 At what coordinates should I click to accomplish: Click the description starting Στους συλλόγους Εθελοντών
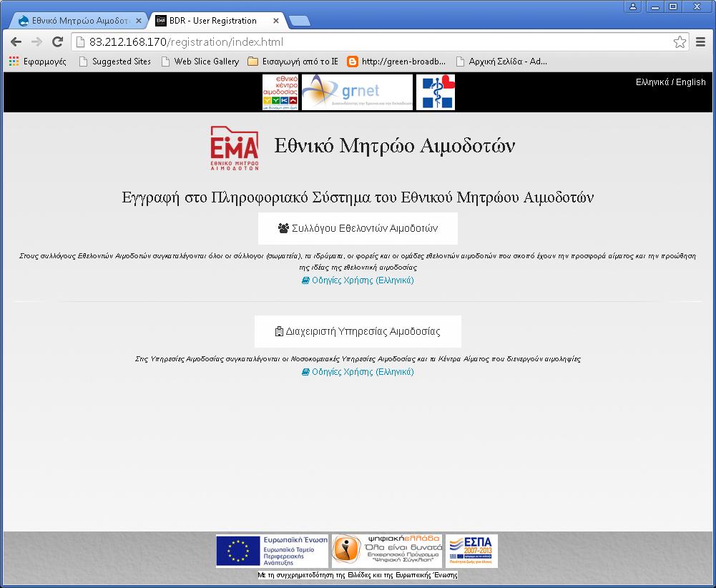click(358, 261)
